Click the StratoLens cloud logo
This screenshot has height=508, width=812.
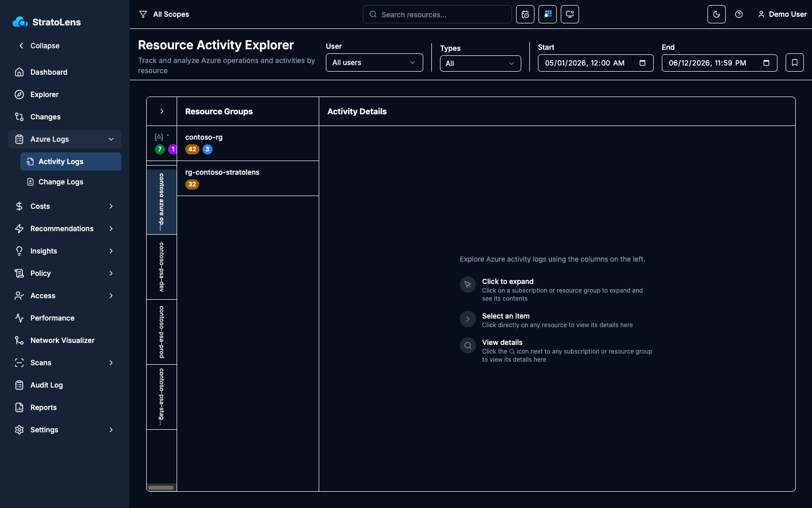pyautogui.click(x=20, y=22)
